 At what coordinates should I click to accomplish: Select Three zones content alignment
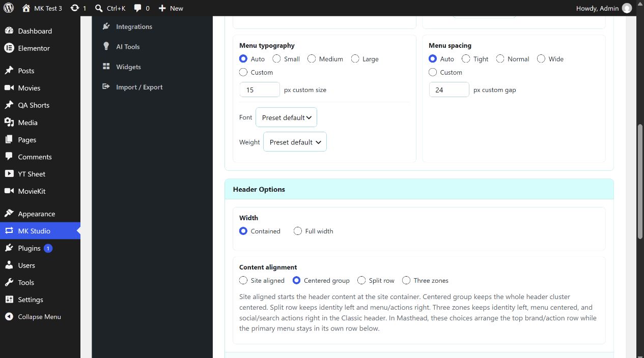(x=406, y=280)
